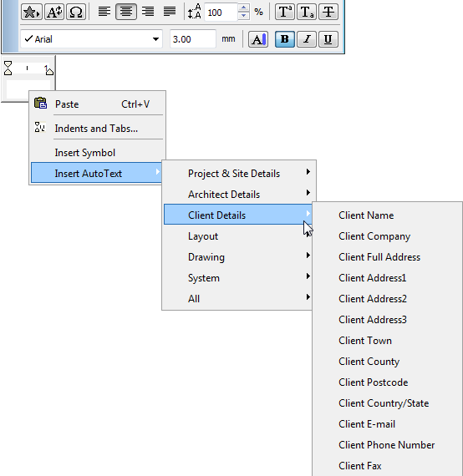463x476 pixels.
Task: Expand System submenu
Action: click(238, 278)
